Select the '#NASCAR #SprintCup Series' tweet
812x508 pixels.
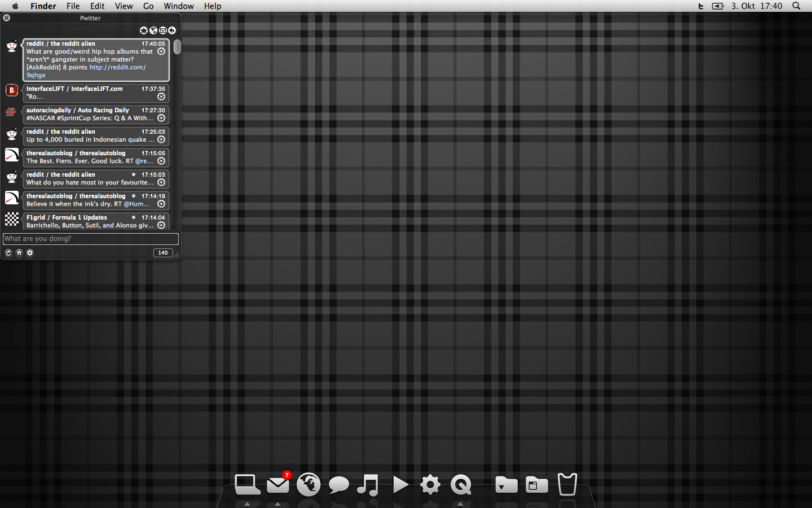(96, 115)
